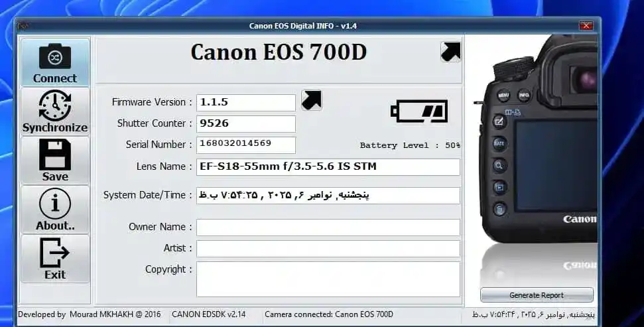Viewport: 644px width, 327px height.
Task: Click arrow icon next to Firmware Version
Action: click(311, 100)
